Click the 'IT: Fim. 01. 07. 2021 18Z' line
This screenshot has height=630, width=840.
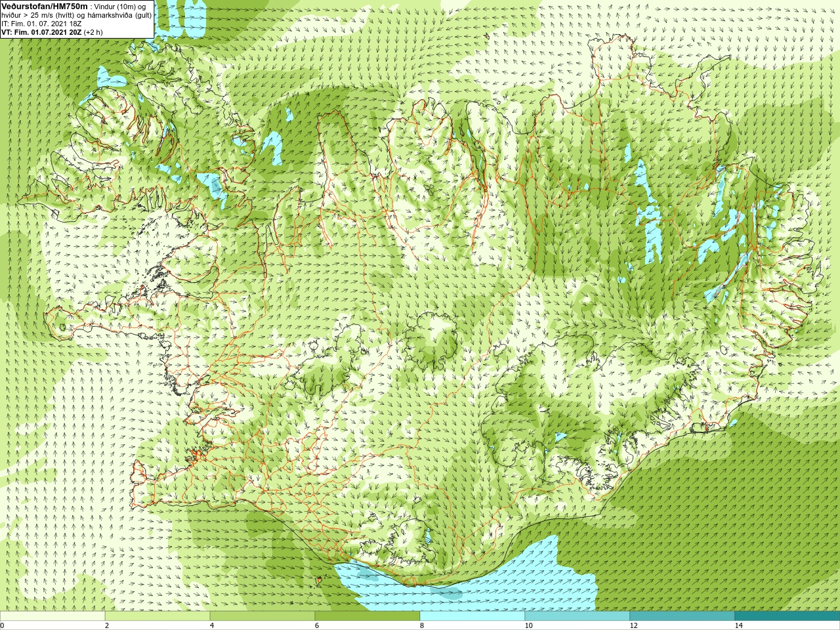41,24
